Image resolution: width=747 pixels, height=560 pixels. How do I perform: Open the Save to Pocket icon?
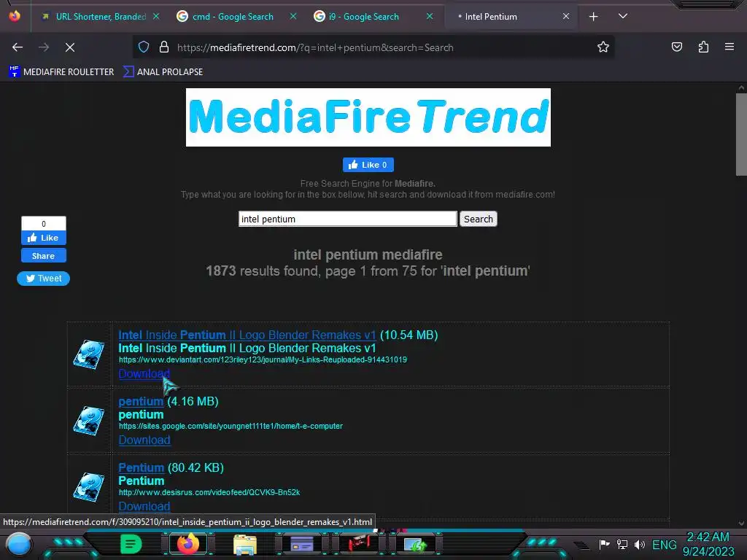coord(677,47)
